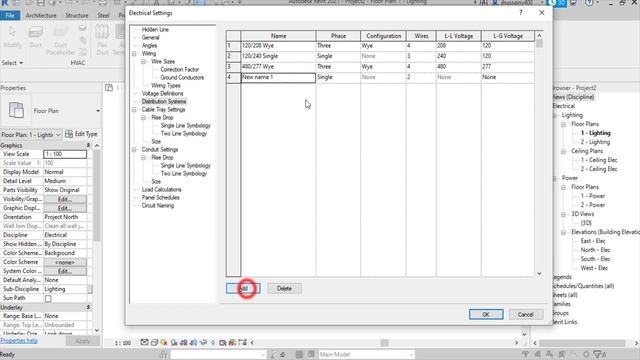This screenshot has width=640, height=360.
Task: Open the Floor Plan type selector dropdown
Action: [98, 111]
